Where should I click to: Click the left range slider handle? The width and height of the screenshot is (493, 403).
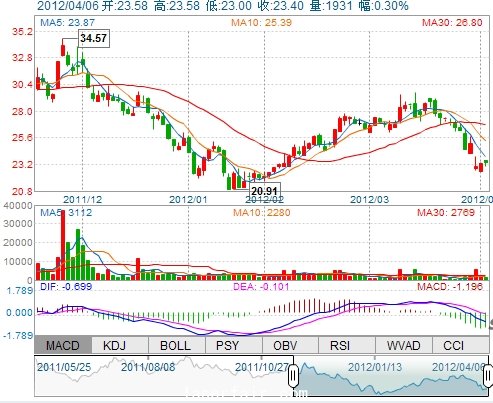tap(293, 376)
